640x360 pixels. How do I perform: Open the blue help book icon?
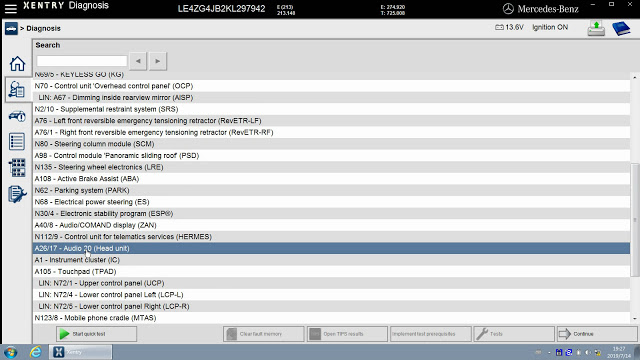(621, 28)
